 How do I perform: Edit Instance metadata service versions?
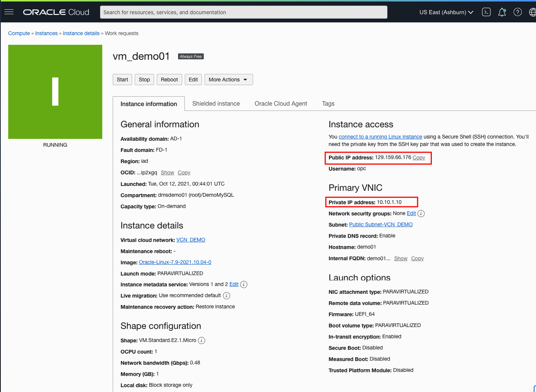click(x=234, y=284)
